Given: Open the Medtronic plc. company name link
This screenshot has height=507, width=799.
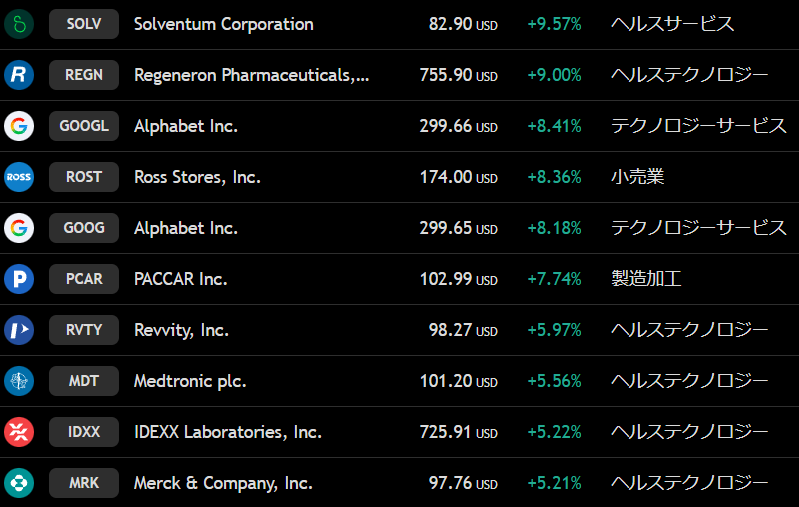Looking at the screenshot, I should pyautogui.click(x=190, y=381).
